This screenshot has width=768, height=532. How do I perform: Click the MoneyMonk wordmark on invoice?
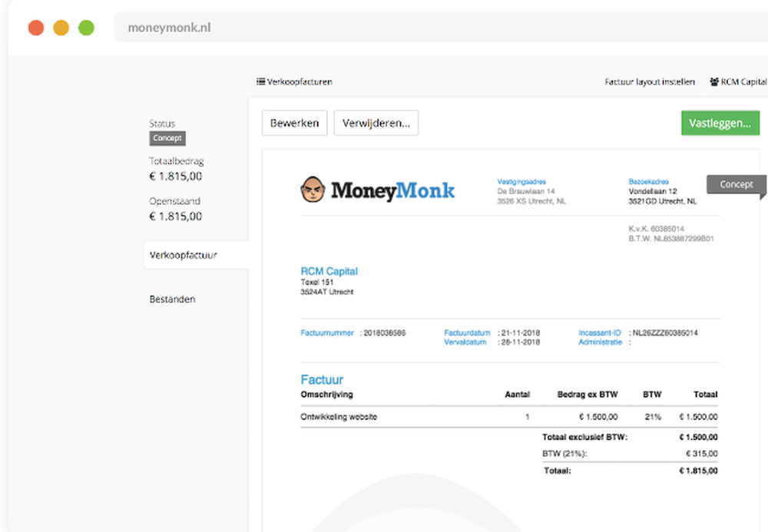pos(392,190)
